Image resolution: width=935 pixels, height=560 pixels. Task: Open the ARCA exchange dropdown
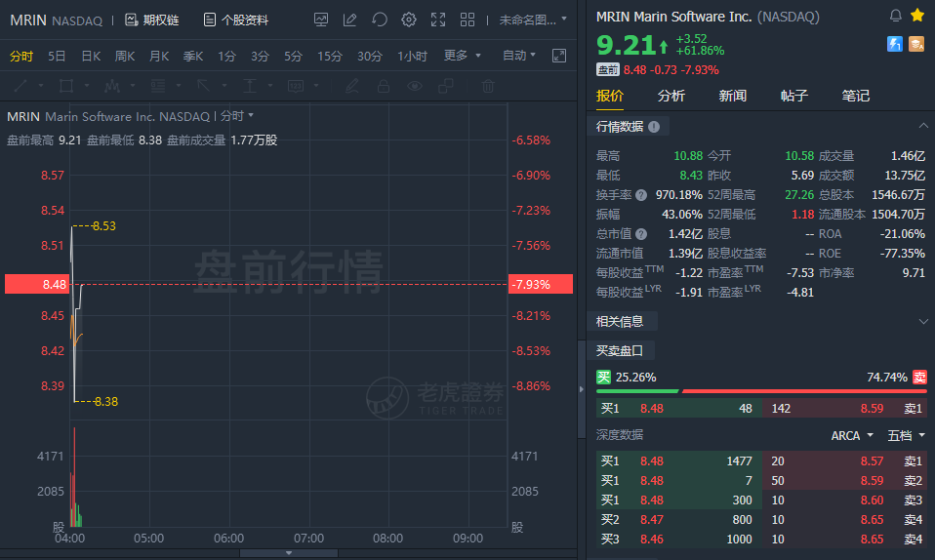click(852, 436)
